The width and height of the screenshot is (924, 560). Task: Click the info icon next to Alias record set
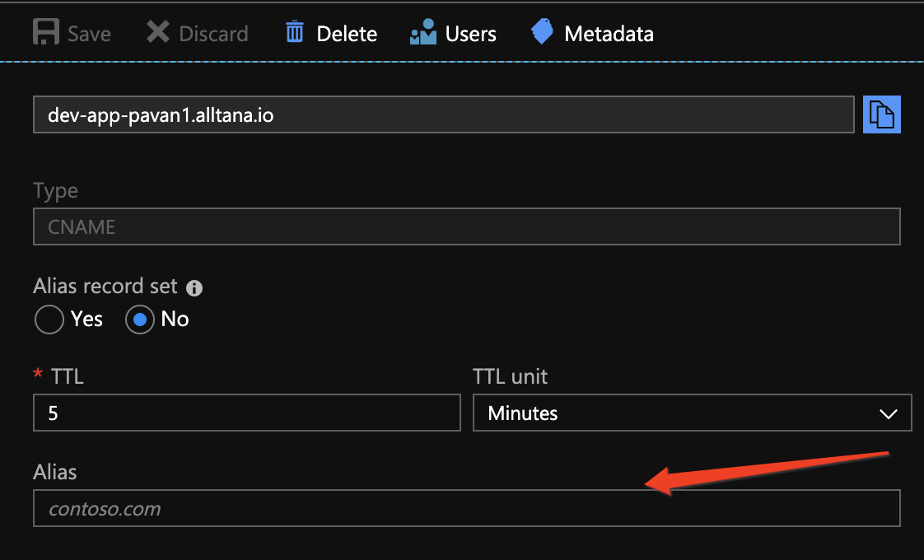coord(194,287)
